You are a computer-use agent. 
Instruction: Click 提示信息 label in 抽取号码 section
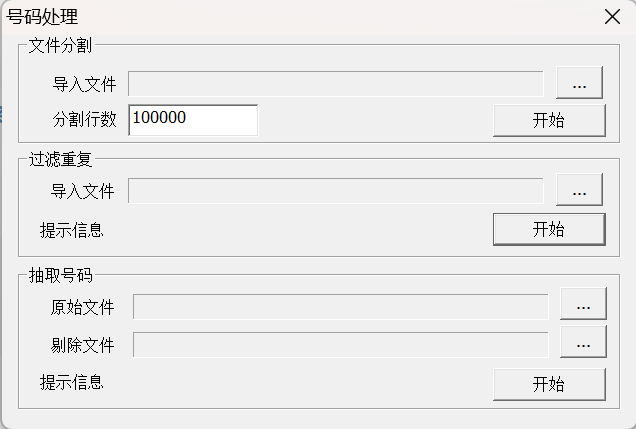[72, 382]
